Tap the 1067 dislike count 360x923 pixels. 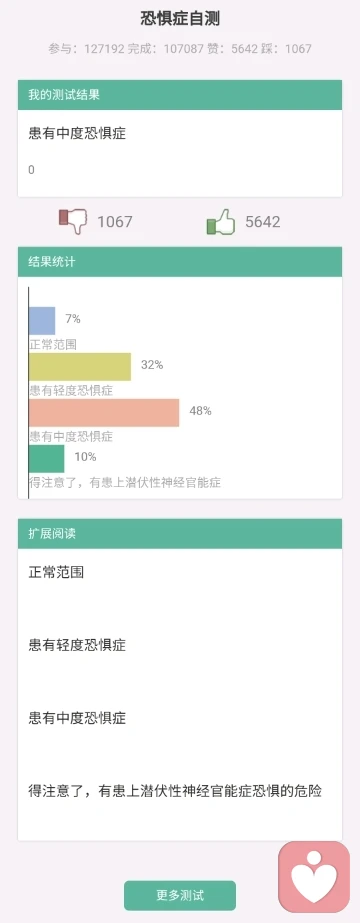tap(115, 222)
